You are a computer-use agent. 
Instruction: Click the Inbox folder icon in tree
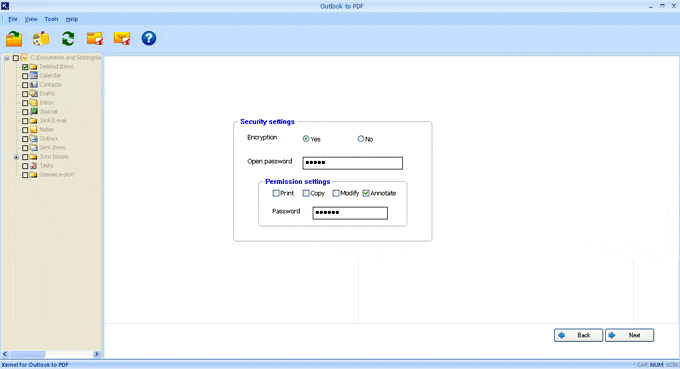point(33,103)
